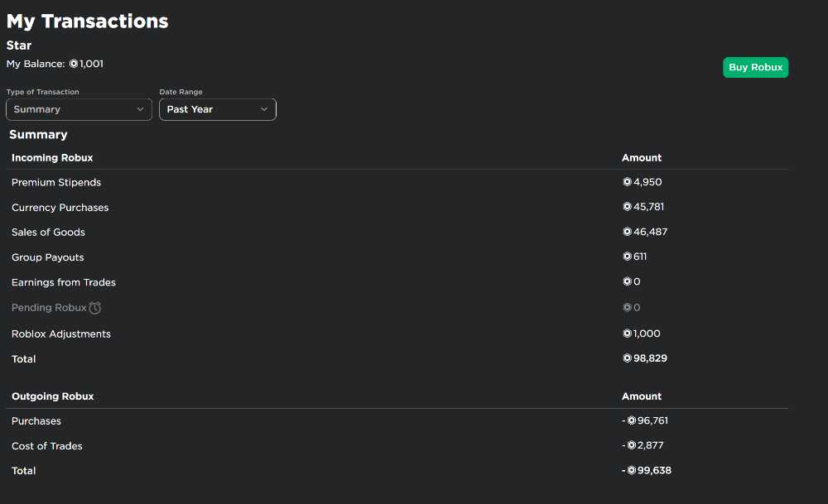This screenshot has height=504, width=828.
Task: Click the Robux icon next to 611
Action: pos(628,257)
